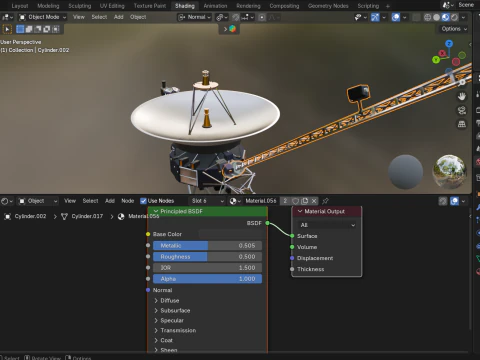Switch to solid viewport shading
This screenshot has width=480, height=360.
(x=436, y=17)
